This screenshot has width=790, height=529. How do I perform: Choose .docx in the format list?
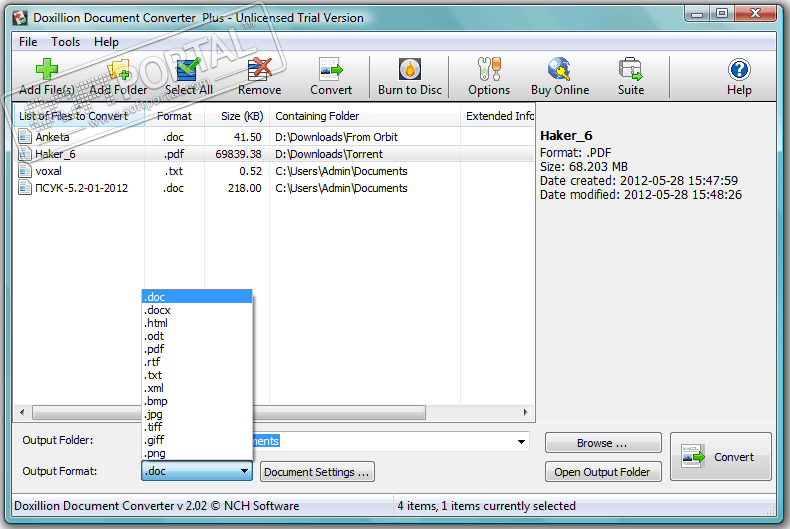click(197, 310)
